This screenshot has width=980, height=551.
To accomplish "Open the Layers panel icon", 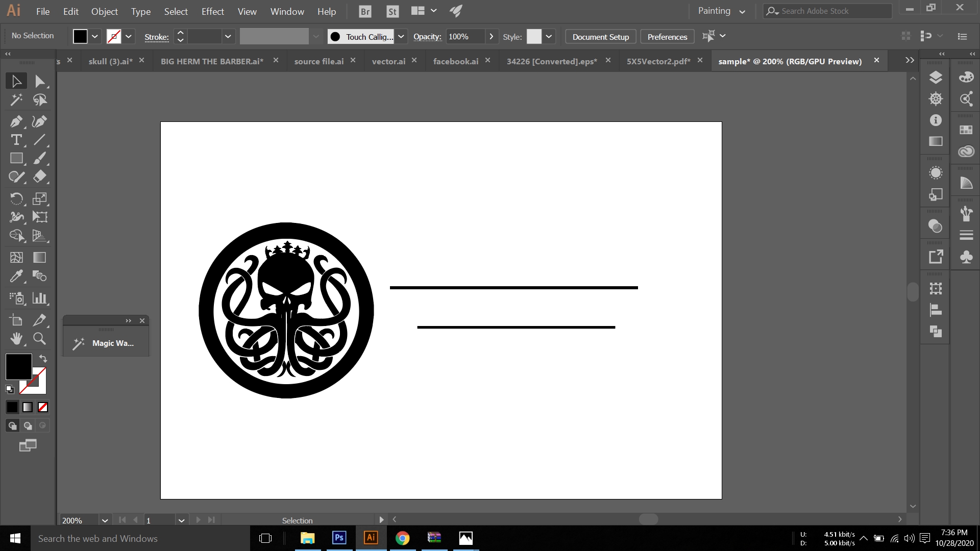I will click(x=935, y=77).
